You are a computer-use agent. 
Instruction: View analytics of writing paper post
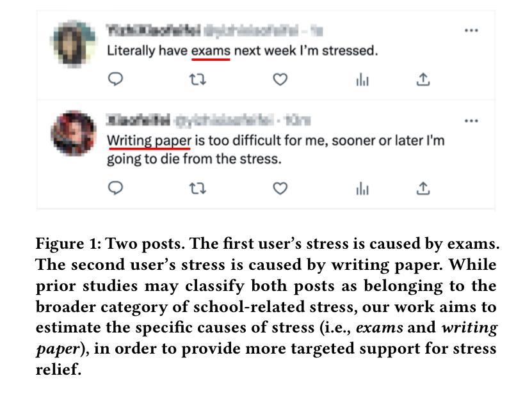[362, 189]
